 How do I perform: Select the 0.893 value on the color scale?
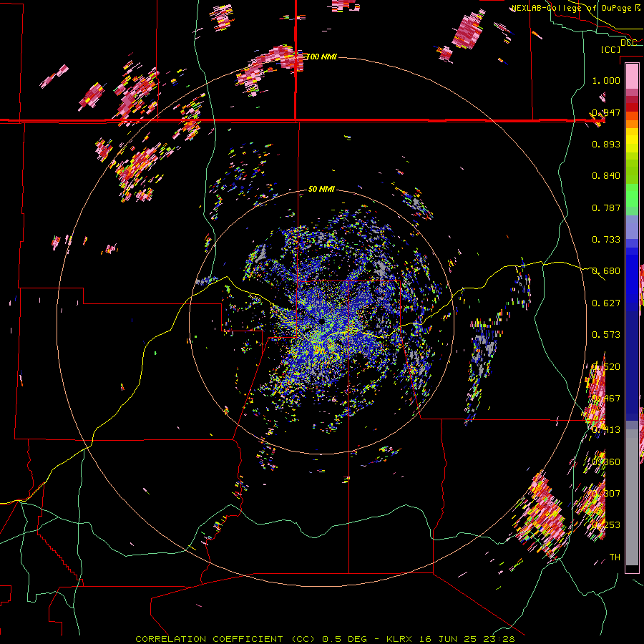pos(606,144)
